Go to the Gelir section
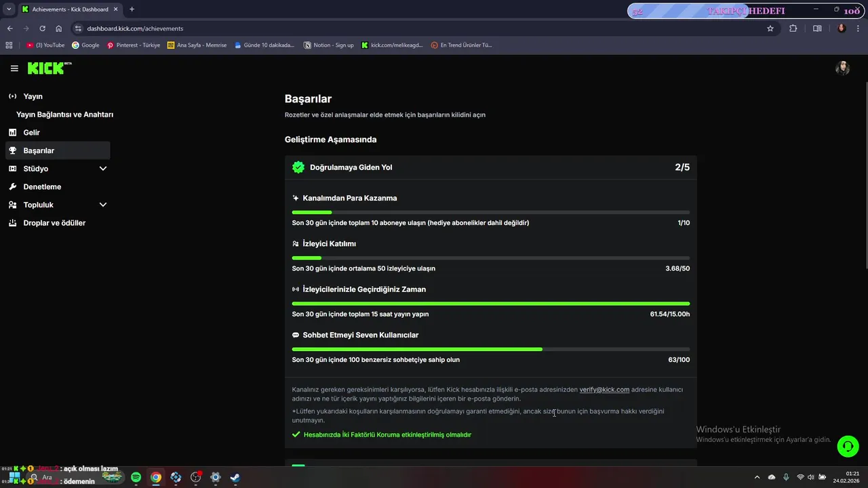The height and width of the screenshot is (488, 868). tap(58, 133)
